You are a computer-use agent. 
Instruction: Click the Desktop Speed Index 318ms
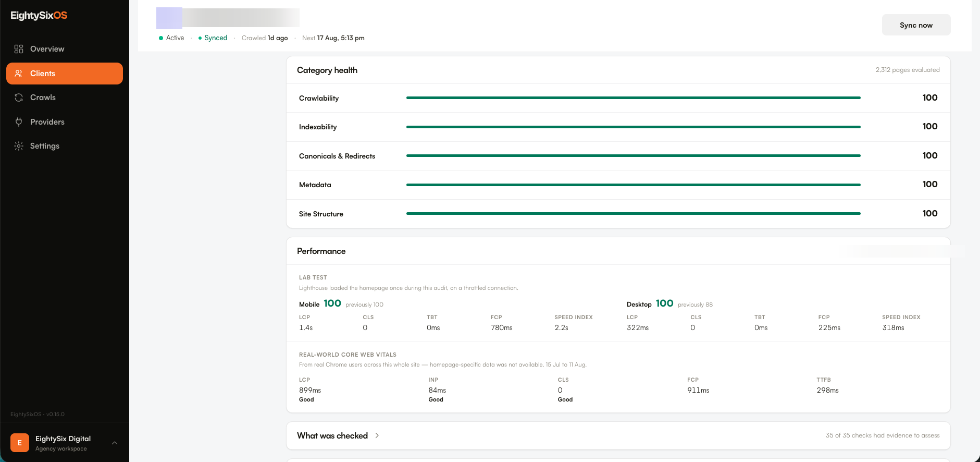[893, 327]
